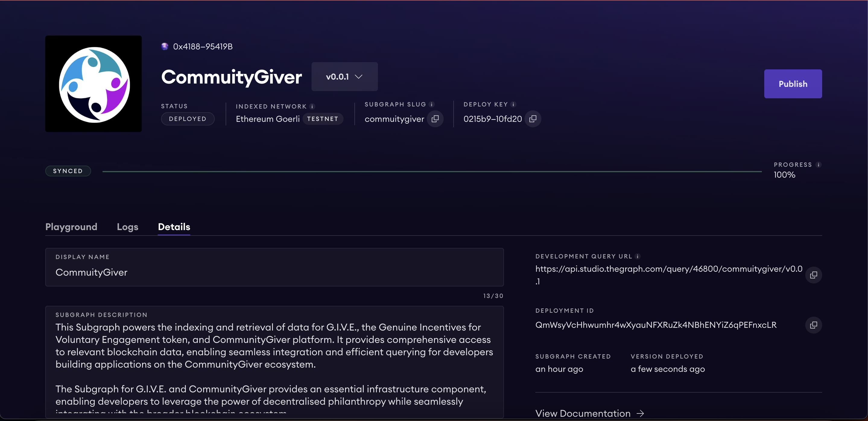
Task: Click the DEPLOYED status badge
Action: tap(187, 119)
